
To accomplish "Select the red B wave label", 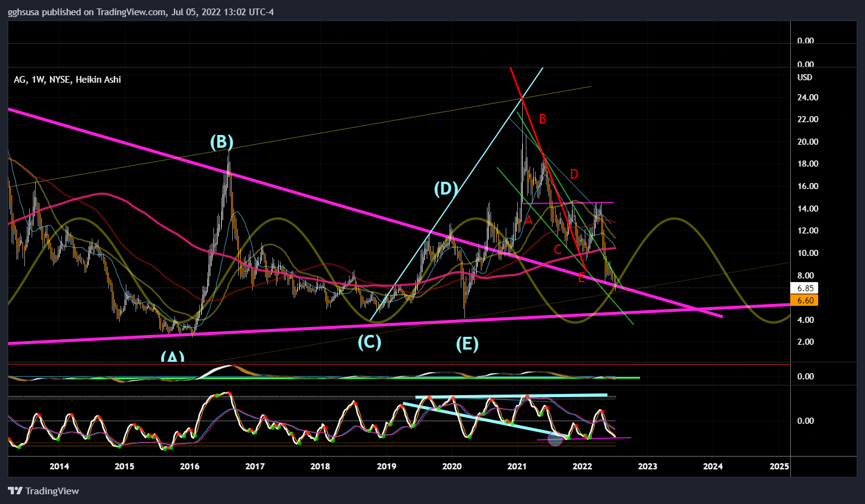I will (x=543, y=119).
